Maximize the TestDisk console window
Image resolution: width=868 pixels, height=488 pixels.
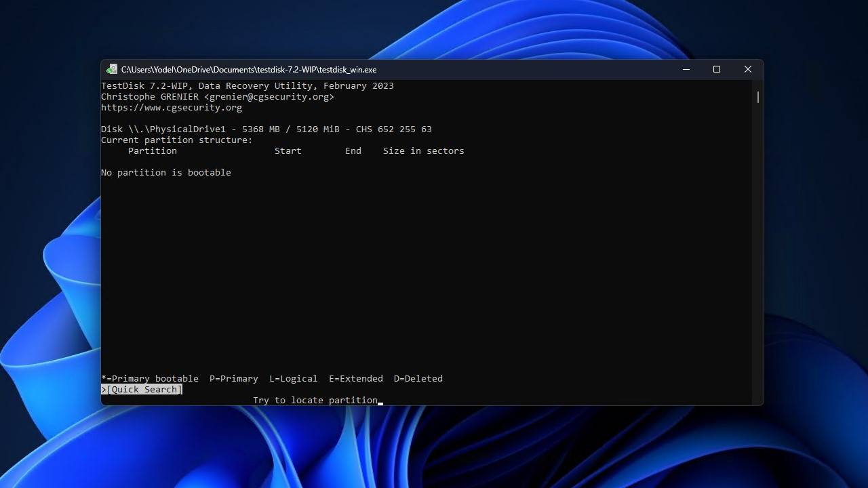717,70
